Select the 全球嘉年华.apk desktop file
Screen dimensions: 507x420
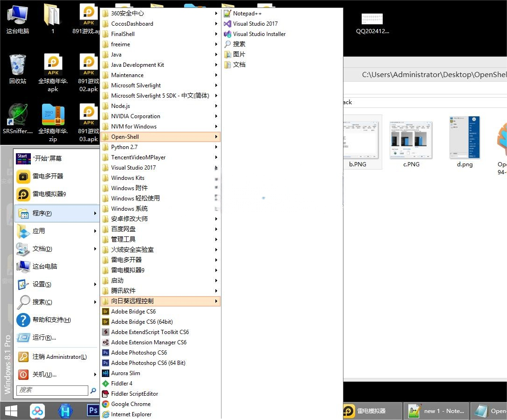click(x=53, y=73)
